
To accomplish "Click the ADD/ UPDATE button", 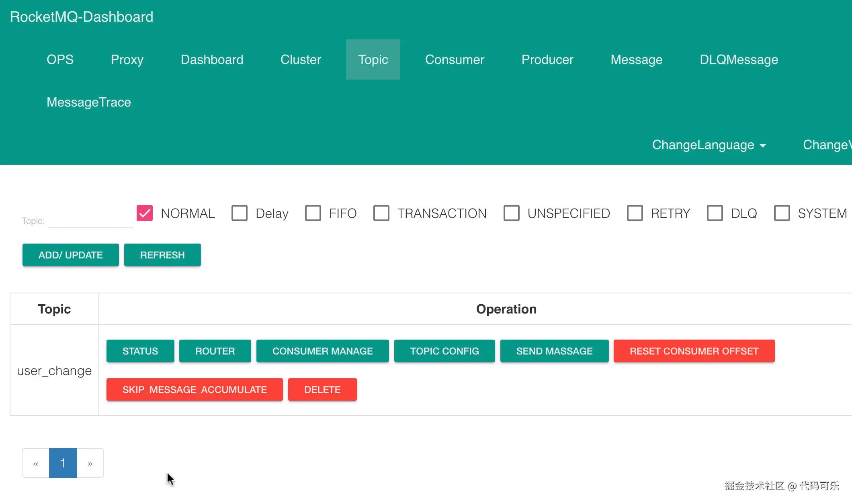I will 71,255.
